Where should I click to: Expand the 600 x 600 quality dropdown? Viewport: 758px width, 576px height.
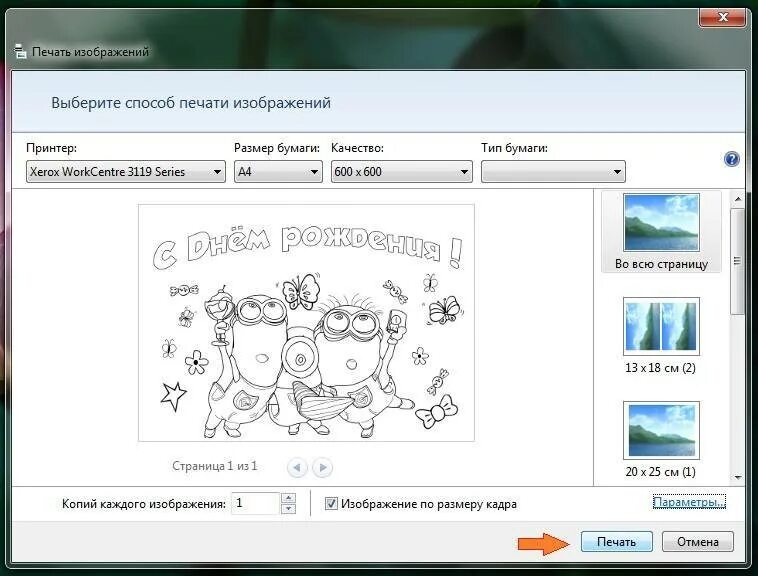coord(401,172)
